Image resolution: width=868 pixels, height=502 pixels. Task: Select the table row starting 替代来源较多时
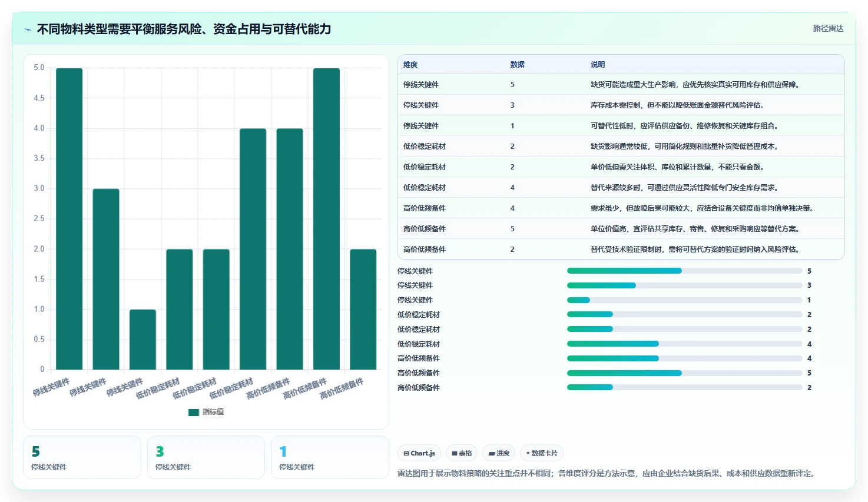(621, 188)
